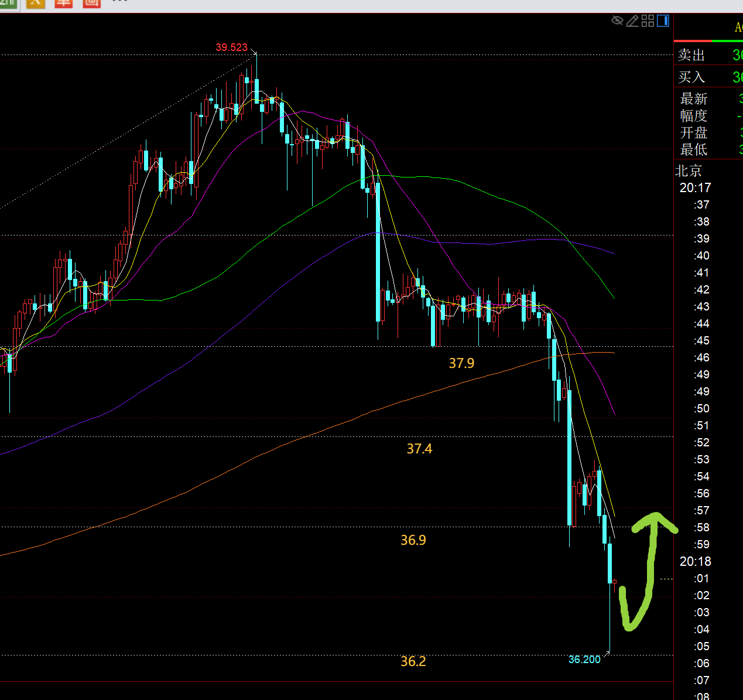The width and height of the screenshot is (743, 700).
Task: Click the 39.523 high price label
Action: pyautogui.click(x=231, y=47)
